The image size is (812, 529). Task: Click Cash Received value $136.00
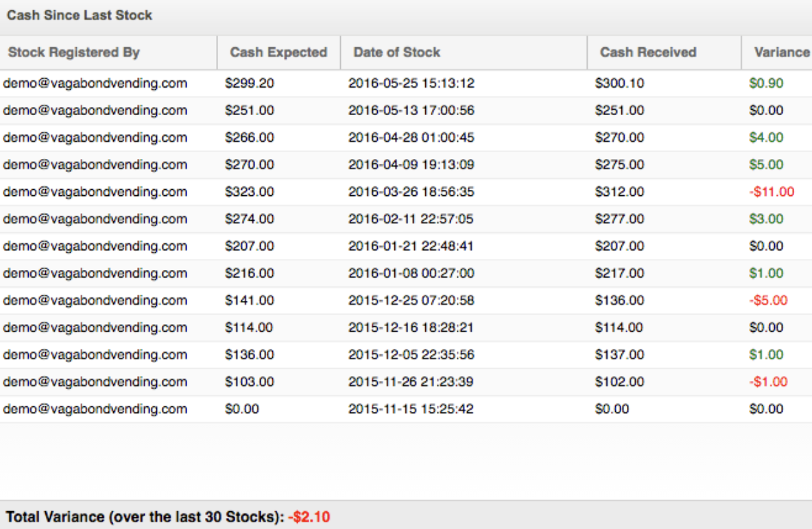click(619, 301)
